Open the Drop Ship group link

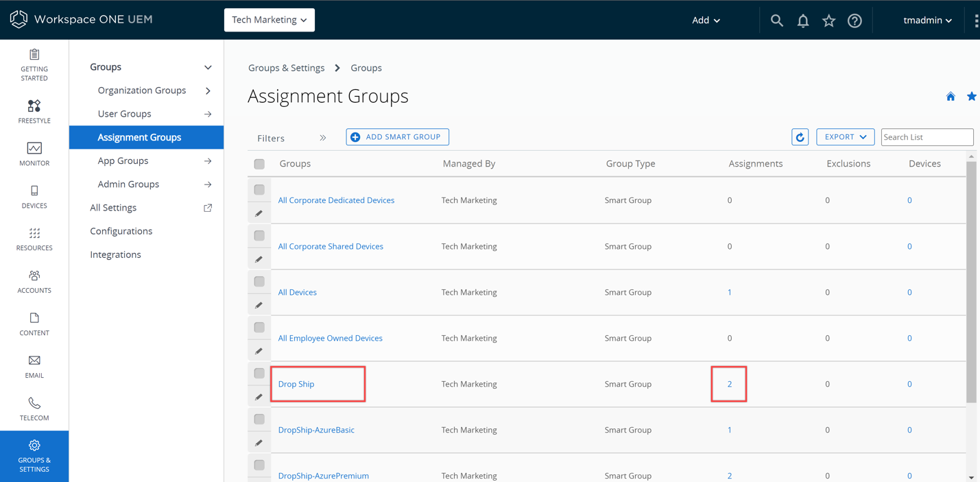coord(296,384)
